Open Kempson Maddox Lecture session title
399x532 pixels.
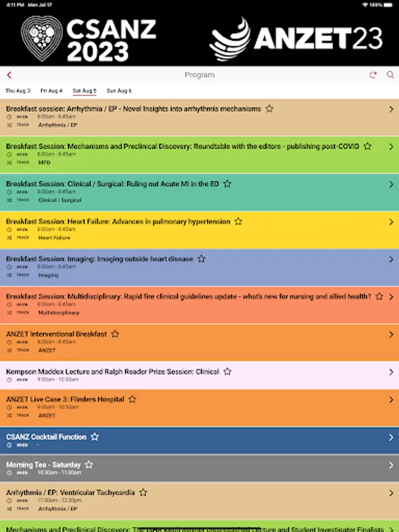point(112,372)
